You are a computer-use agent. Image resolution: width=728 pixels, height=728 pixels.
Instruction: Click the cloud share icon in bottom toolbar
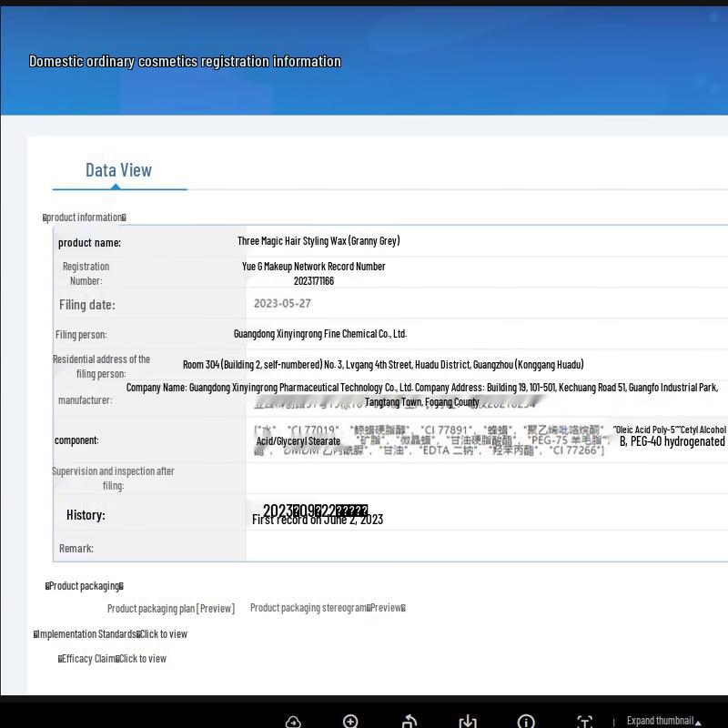pyautogui.click(x=293, y=722)
